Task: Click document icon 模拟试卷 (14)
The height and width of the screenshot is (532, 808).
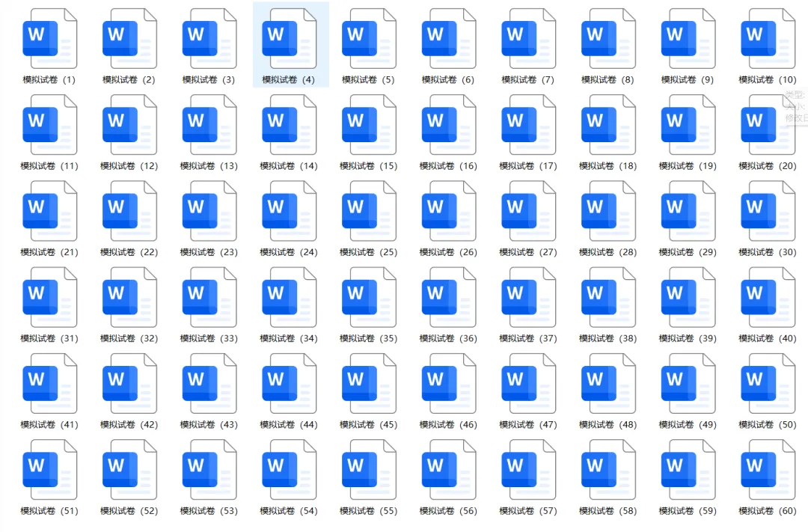Action: (x=290, y=125)
